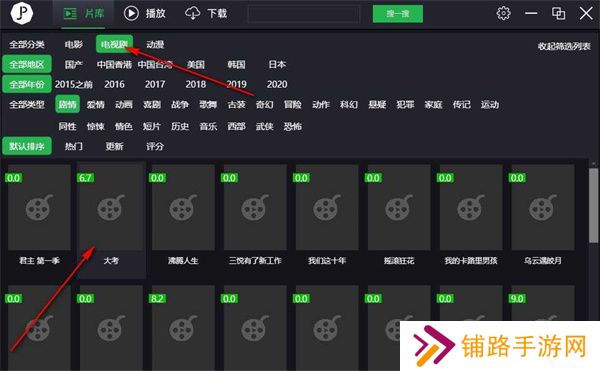Open the 大考 show thumbnail
600x371 pixels.
pyautogui.click(x=111, y=207)
